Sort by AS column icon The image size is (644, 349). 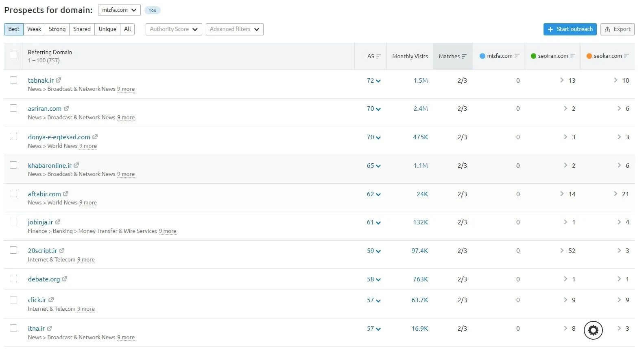click(x=378, y=56)
